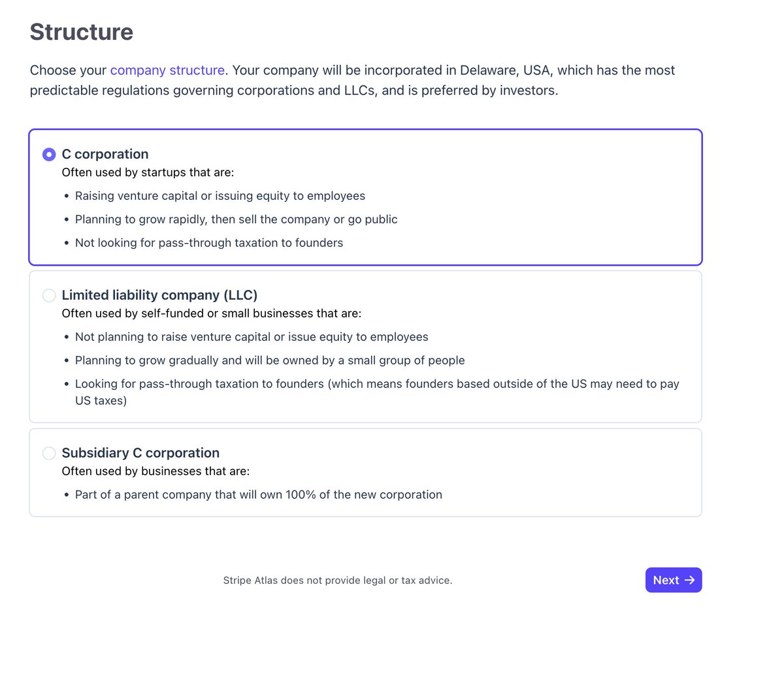Click the arrow icon in Next button
Viewport: 784px width, 674px height.
click(x=689, y=580)
